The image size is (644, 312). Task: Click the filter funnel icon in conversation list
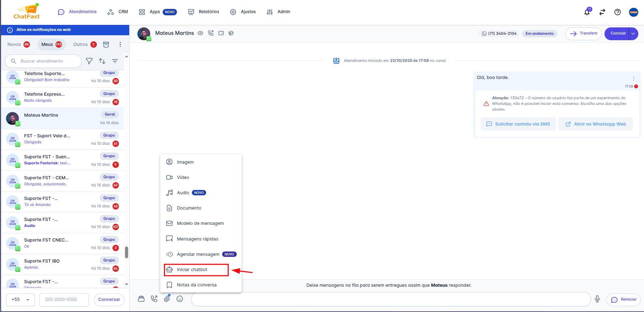coord(89,61)
